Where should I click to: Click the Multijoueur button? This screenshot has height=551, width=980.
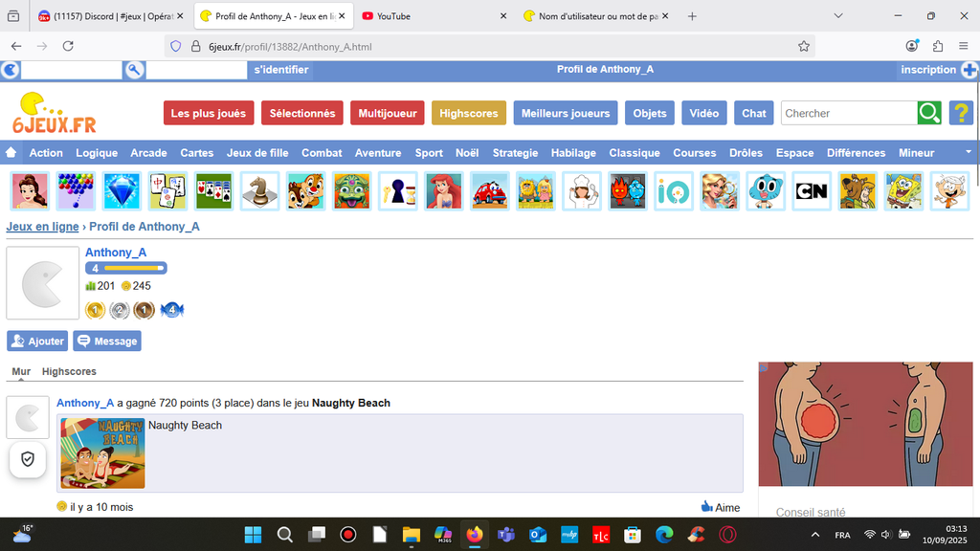[388, 113]
